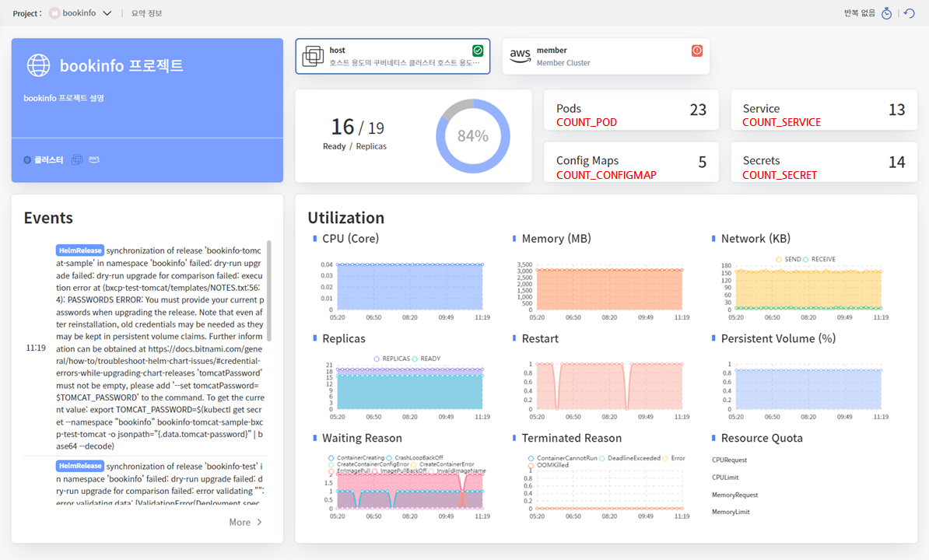Image resolution: width=929 pixels, height=560 pixels.
Task: Click CPULimit under Resource Quota
Action: 725,477
